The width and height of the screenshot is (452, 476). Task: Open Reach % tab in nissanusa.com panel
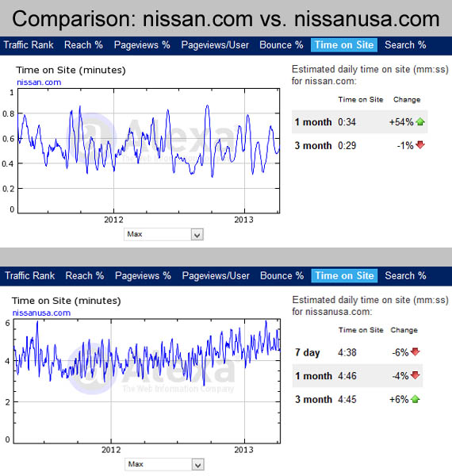[x=85, y=275]
